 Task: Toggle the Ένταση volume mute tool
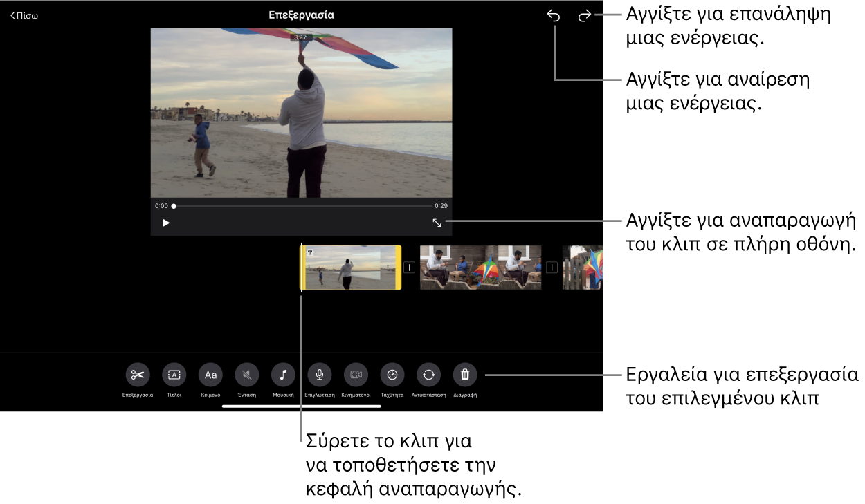[247, 375]
